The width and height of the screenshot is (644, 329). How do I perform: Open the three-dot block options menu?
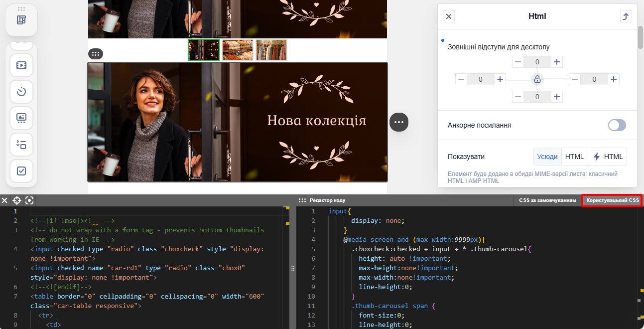(x=399, y=122)
